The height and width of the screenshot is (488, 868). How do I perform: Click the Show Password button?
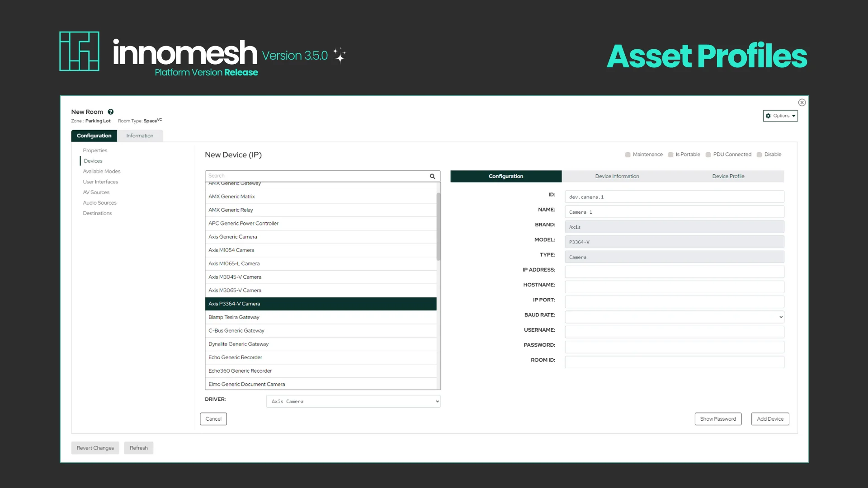(x=718, y=419)
